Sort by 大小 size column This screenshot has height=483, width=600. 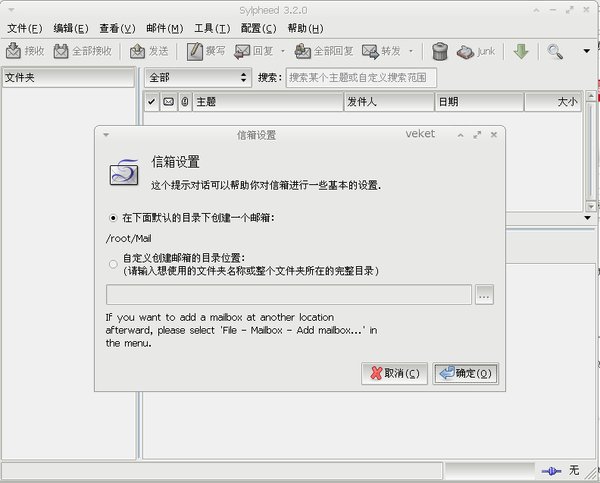pos(553,101)
